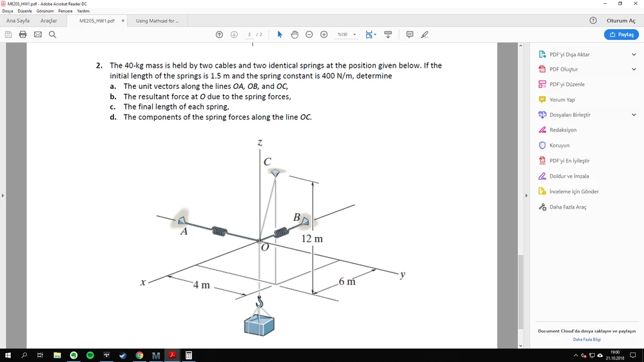Click the Save file icon
644x362 pixels.
coord(8,35)
